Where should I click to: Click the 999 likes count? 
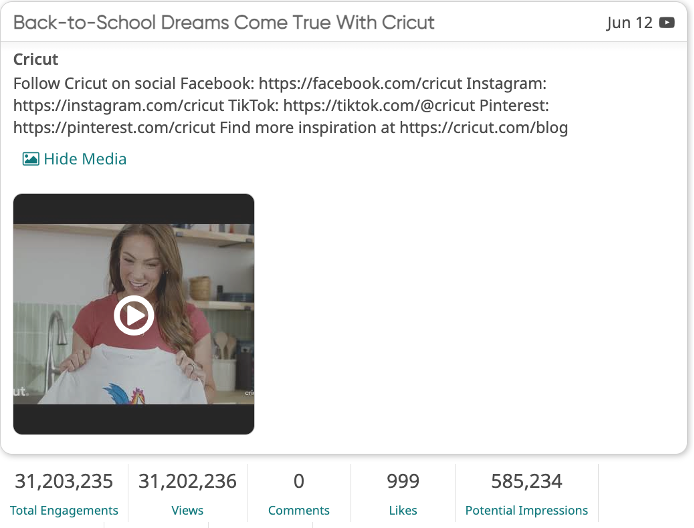tap(403, 481)
